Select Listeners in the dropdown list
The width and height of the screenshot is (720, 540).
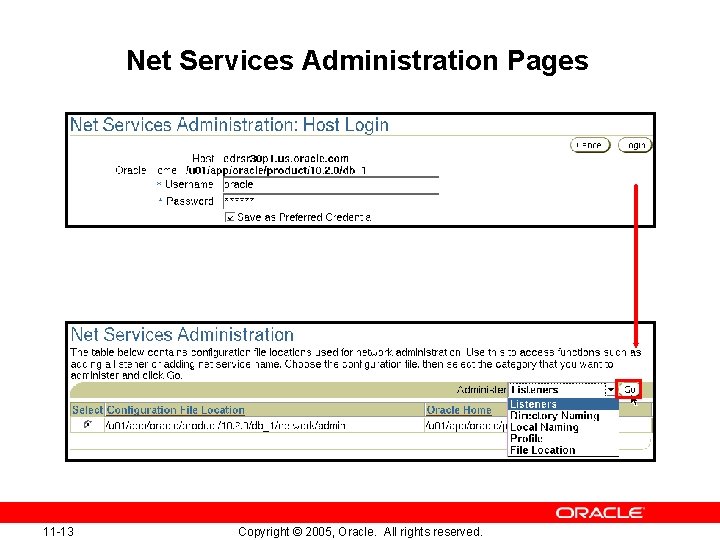click(x=563, y=404)
